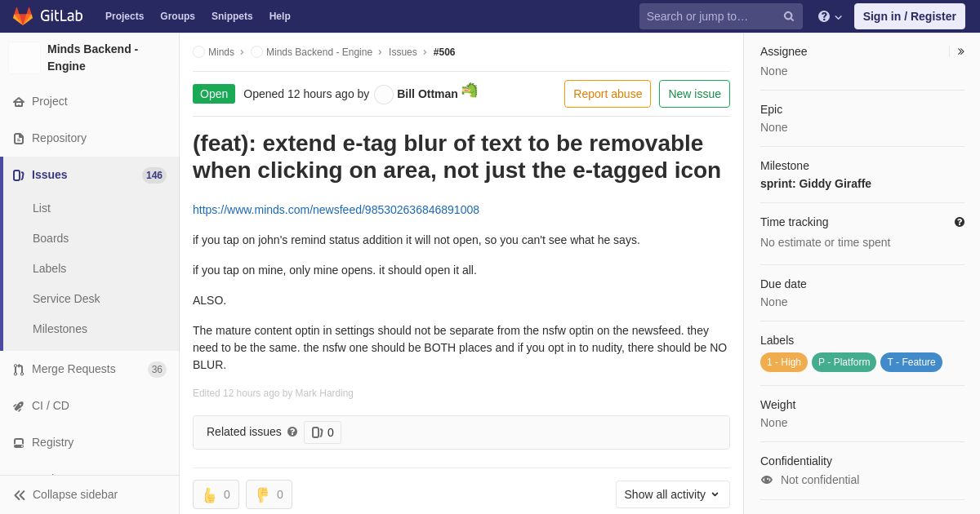
Task: Open the Show all activity dropdown
Action: [x=673, y=494]
